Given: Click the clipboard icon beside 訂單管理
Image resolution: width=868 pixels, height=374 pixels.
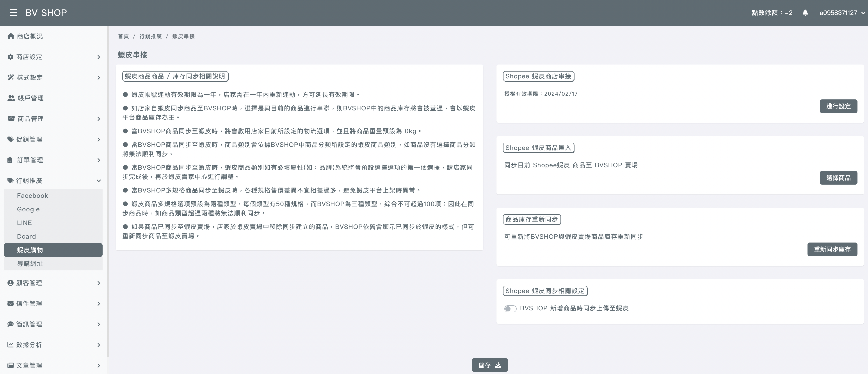Looking at the screenshot, I should tap(10, 160).
